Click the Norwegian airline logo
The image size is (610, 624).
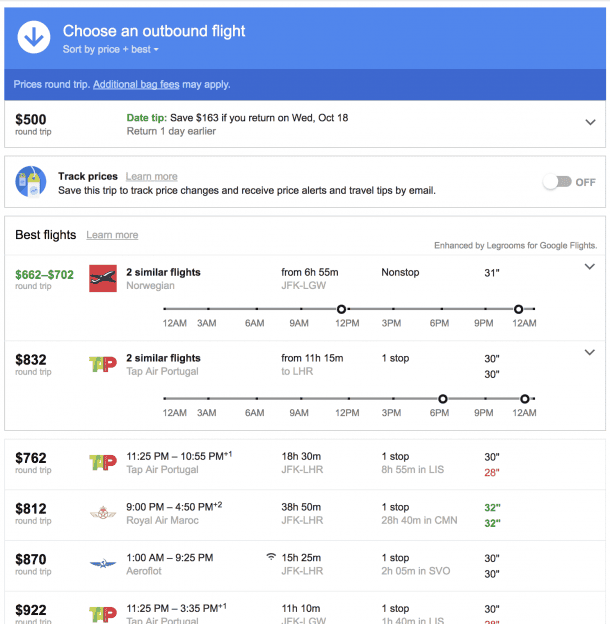click(103, 278)
